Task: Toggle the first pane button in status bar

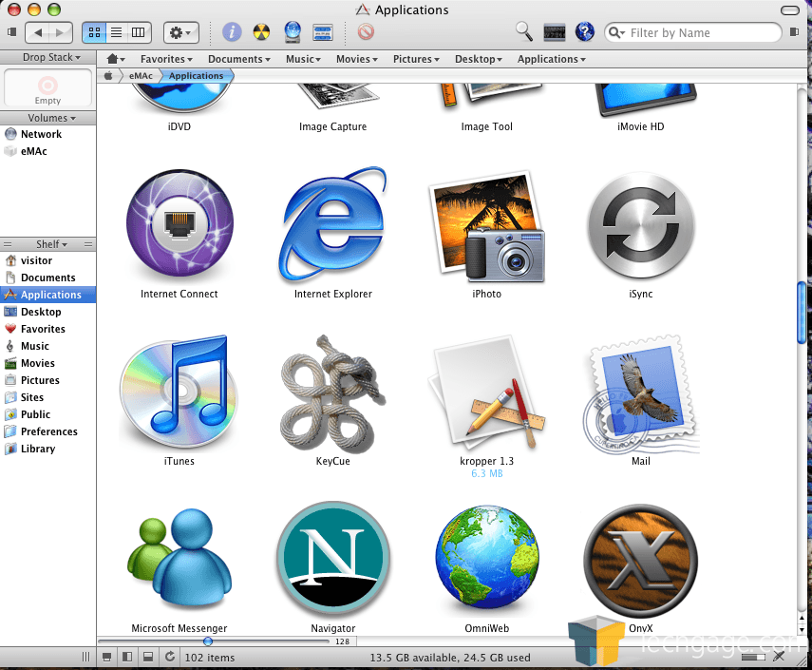Action: point(107,657)
